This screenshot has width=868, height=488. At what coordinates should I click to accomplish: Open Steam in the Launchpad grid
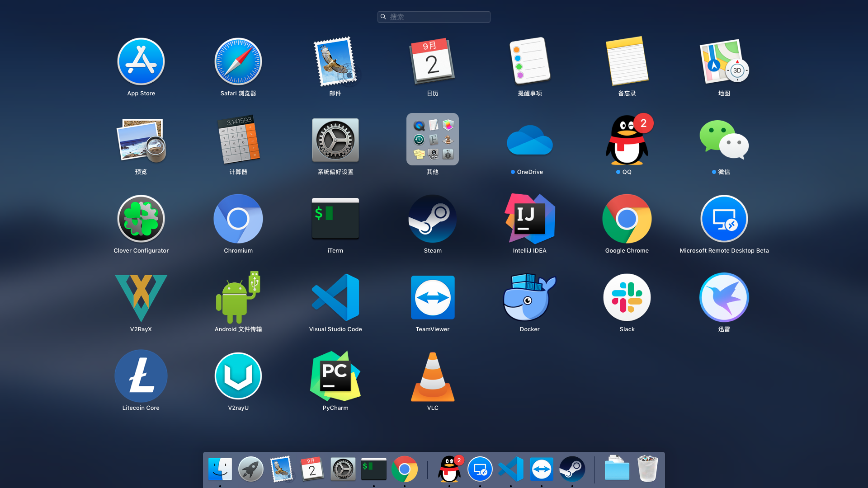click(x=433, y=219)
